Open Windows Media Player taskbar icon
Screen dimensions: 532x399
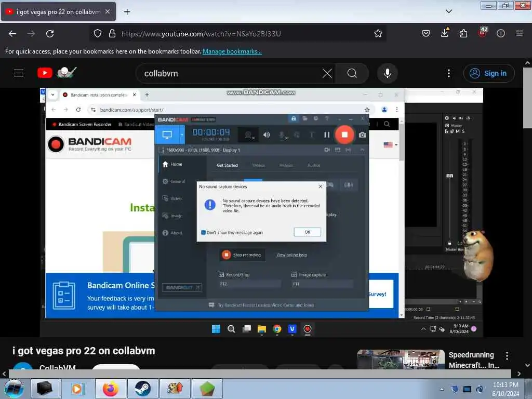77,389
